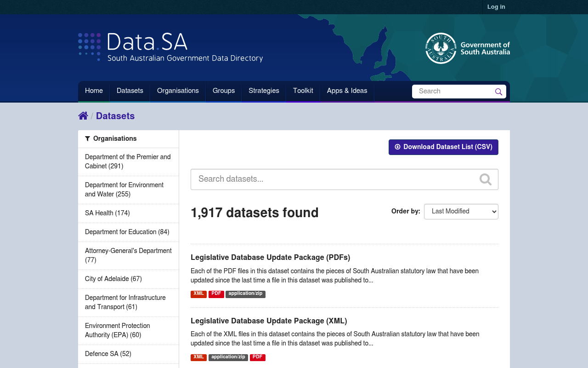Filter by Department for Education (84)
Screen dimensions: 588x368
128,232
